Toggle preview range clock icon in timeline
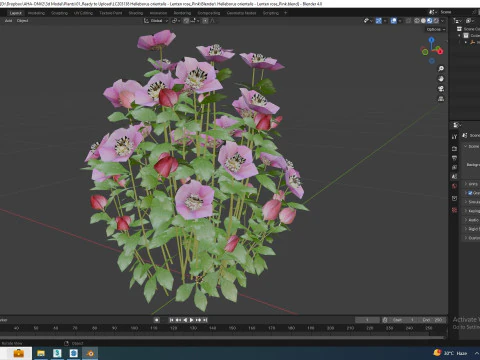 pos(385,320)
